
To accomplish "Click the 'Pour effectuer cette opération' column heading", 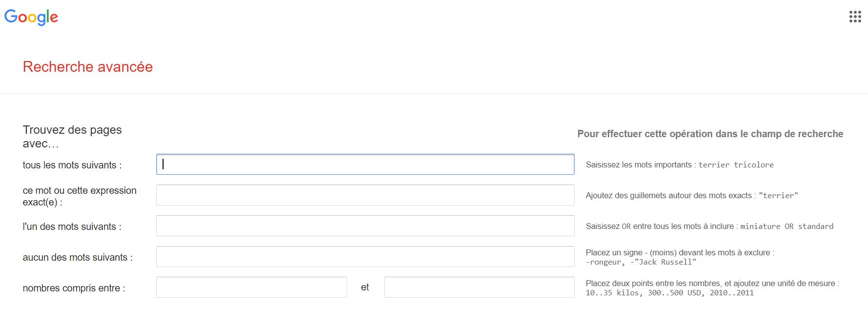I will (710, 134).
